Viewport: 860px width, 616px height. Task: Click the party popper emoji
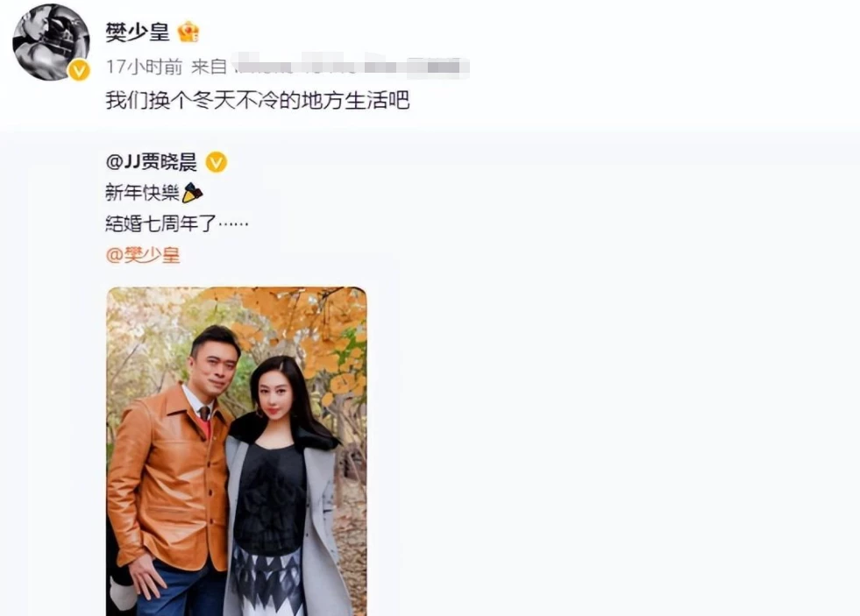coord(193,193)
